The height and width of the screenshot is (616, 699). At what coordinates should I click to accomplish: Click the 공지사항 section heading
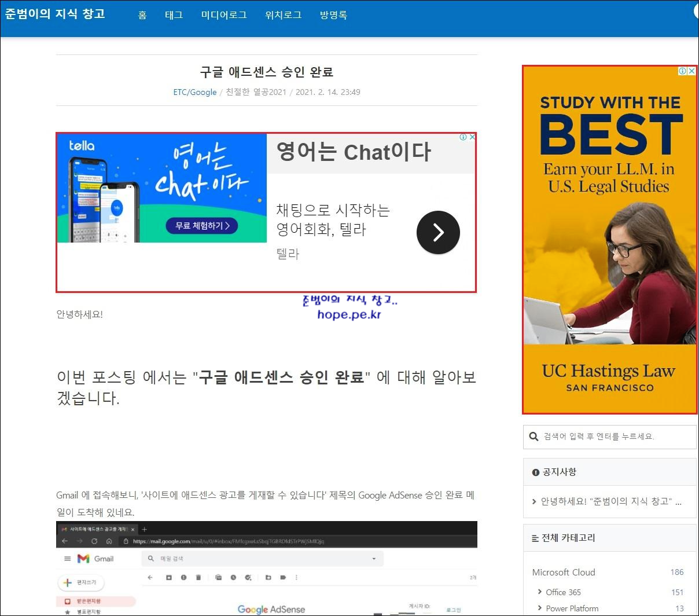559,472
